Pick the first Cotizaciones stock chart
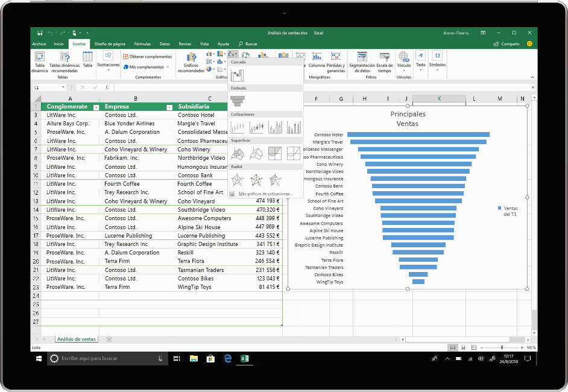568x392 pixels. (238, 127)
